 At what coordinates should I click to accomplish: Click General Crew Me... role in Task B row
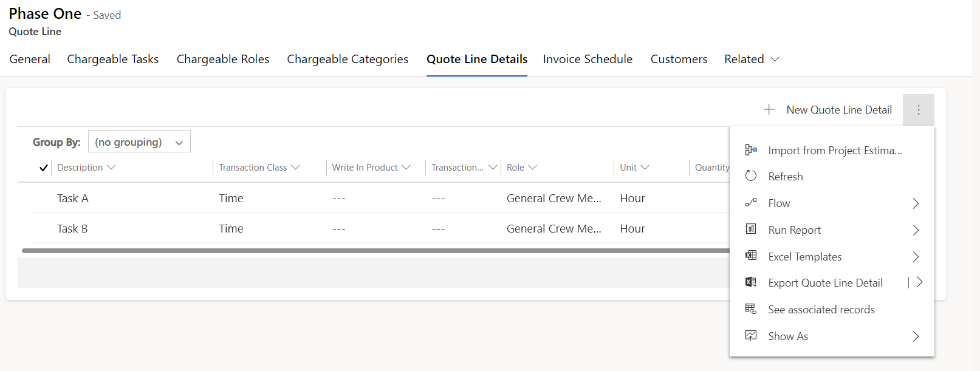[x=554, y=228]
